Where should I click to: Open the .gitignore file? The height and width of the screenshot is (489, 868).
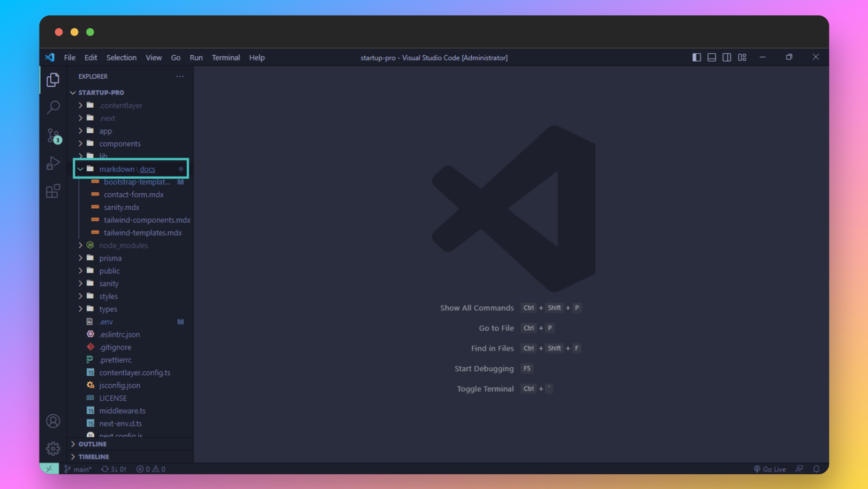click(130, 347)
